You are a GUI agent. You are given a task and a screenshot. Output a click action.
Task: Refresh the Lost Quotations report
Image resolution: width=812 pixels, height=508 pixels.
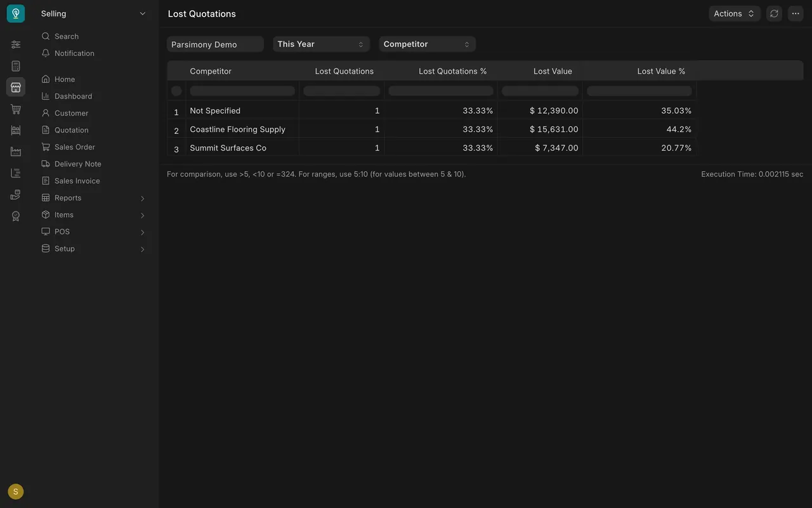[x=774, y=13]
